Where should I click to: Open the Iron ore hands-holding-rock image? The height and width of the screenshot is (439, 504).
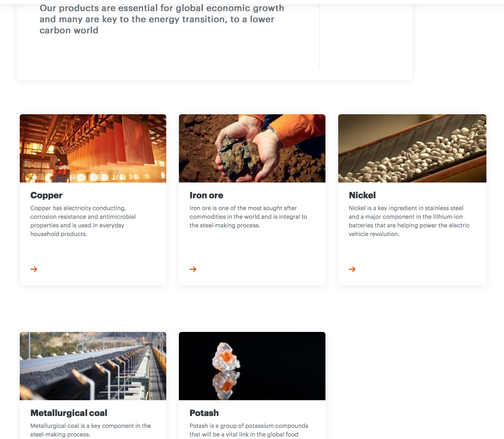point(252,148)
